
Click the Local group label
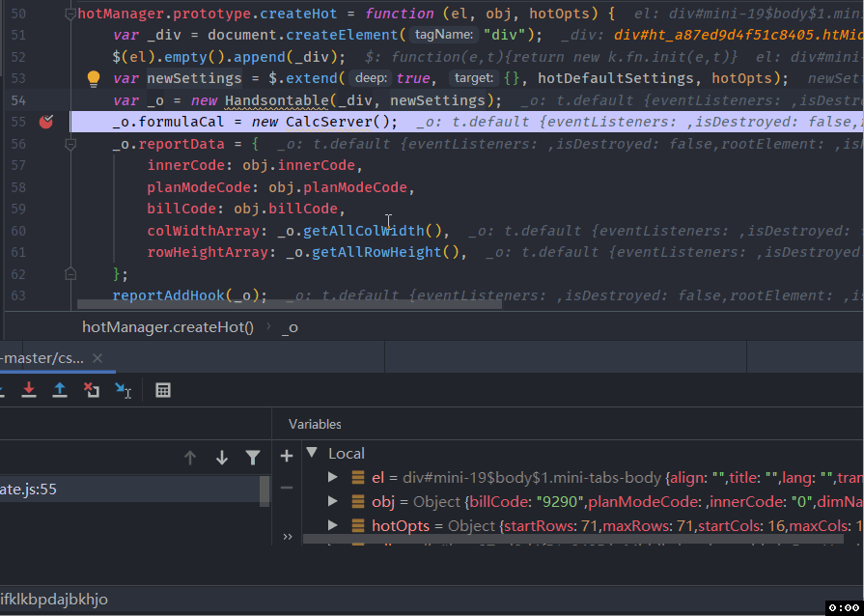pos(347,454)
